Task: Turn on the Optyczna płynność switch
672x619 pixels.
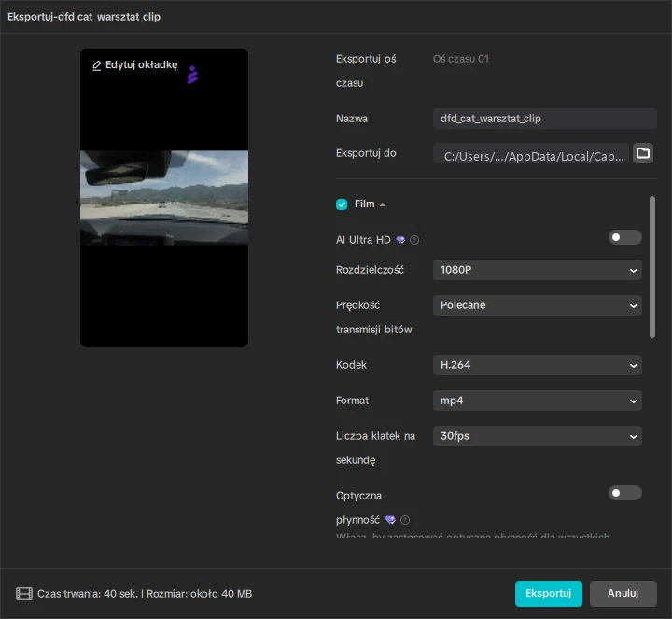Action: pyautogui.click(x=624, y=493)
